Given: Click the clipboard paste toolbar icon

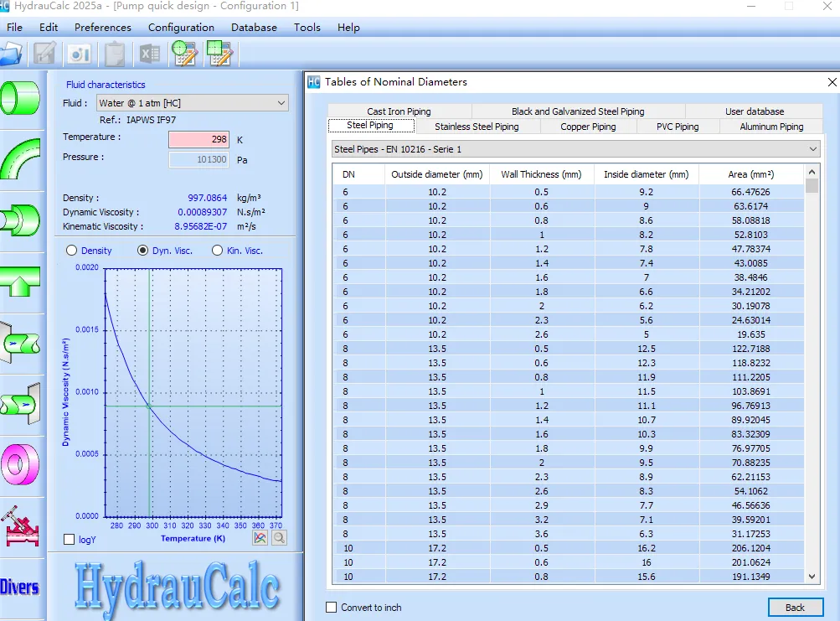Looking at the screenshot, I should (114, 54).
